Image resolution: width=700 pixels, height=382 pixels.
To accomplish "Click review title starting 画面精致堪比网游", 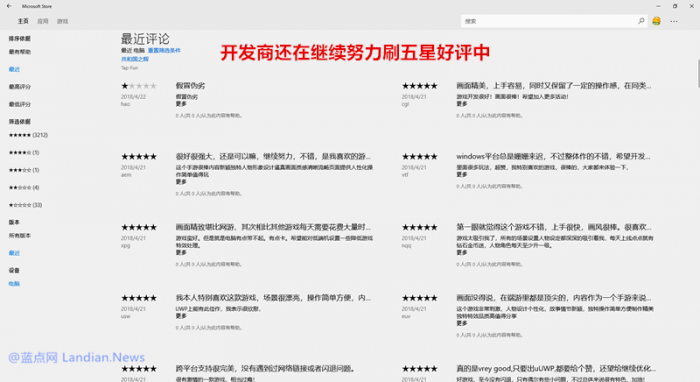I will point(273,227).
